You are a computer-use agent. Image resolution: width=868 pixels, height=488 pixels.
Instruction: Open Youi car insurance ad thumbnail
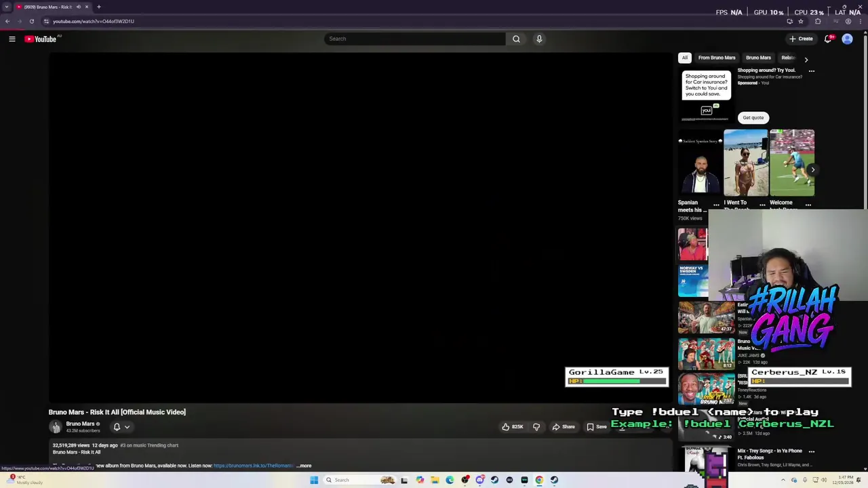click(x=707, y=95)
